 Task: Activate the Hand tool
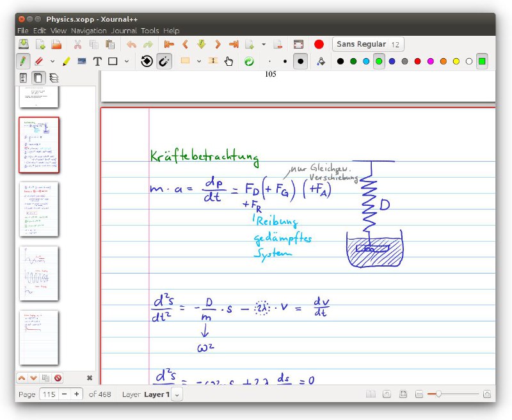pos(229,61)
